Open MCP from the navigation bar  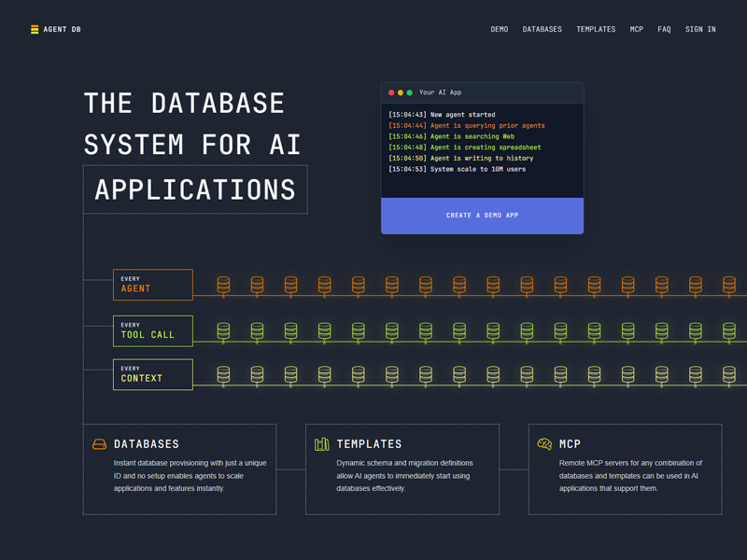(x=636, y=30)
